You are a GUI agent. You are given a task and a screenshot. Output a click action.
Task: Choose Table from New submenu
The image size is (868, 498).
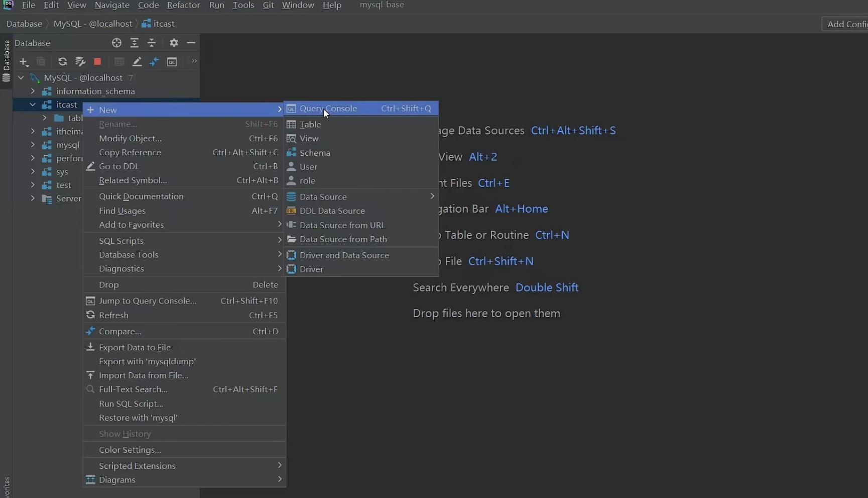click(361, 125)
